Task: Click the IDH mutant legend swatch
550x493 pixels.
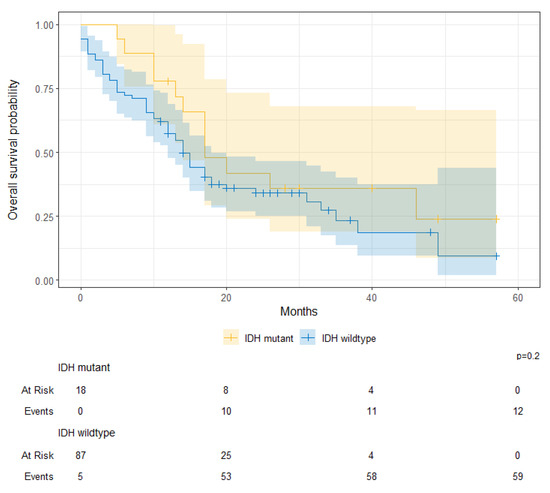Action: coord(231,338)
